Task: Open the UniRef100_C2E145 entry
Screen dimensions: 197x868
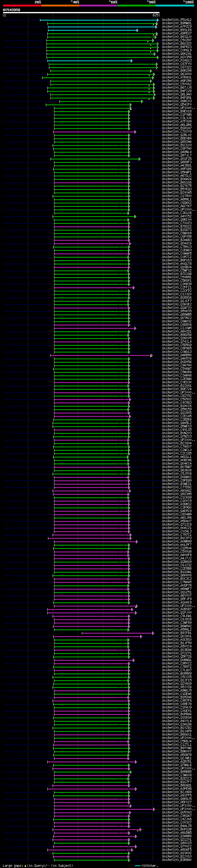Action: point(177,417)
